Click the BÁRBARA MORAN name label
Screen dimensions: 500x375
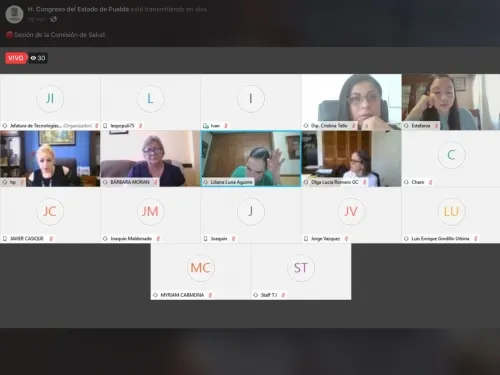coord(130,182)
